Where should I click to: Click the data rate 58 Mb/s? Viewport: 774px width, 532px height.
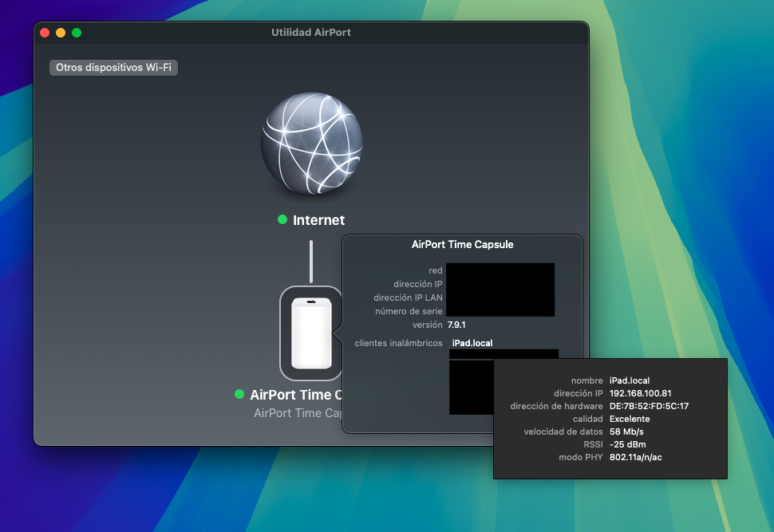tap(626, 432)
